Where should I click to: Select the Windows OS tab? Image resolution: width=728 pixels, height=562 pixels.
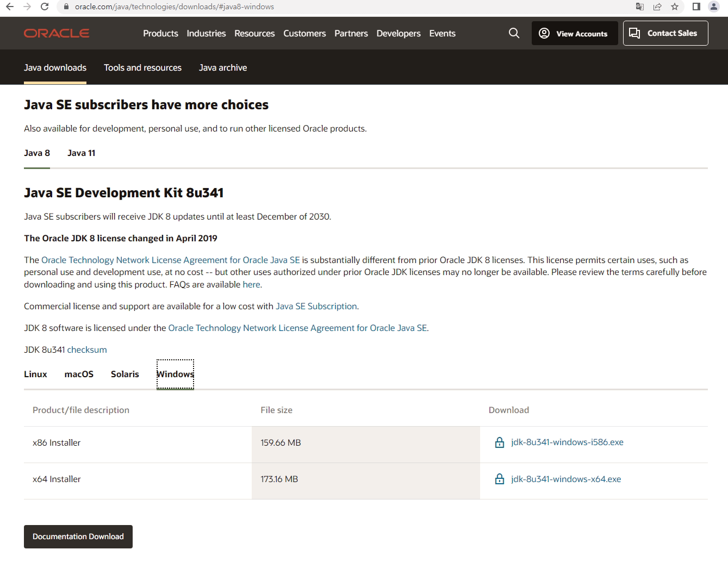[x=175, y=374]
